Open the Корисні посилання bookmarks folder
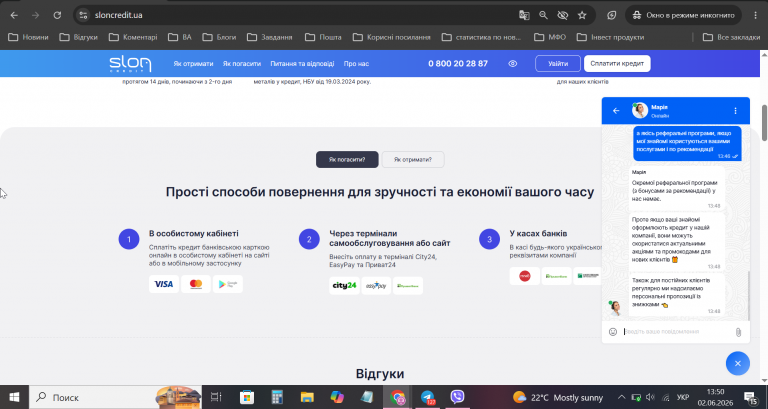 click(x=391, y=37)
